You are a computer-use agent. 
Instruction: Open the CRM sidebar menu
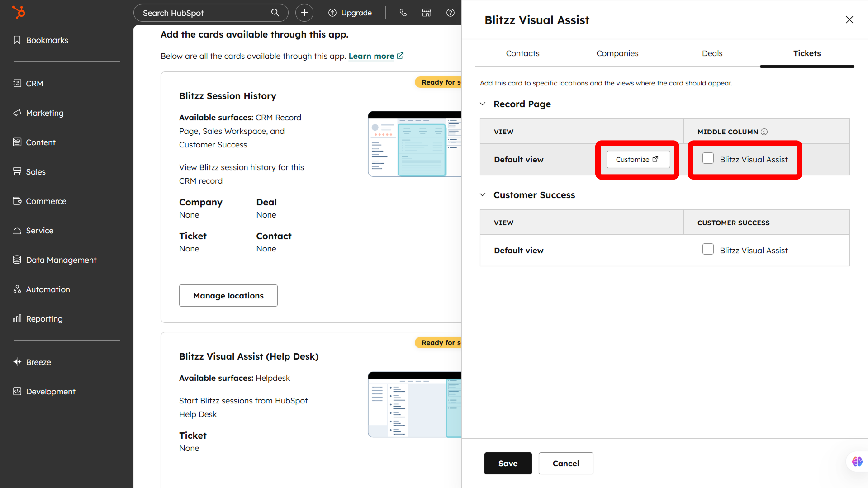pos(28,84)
